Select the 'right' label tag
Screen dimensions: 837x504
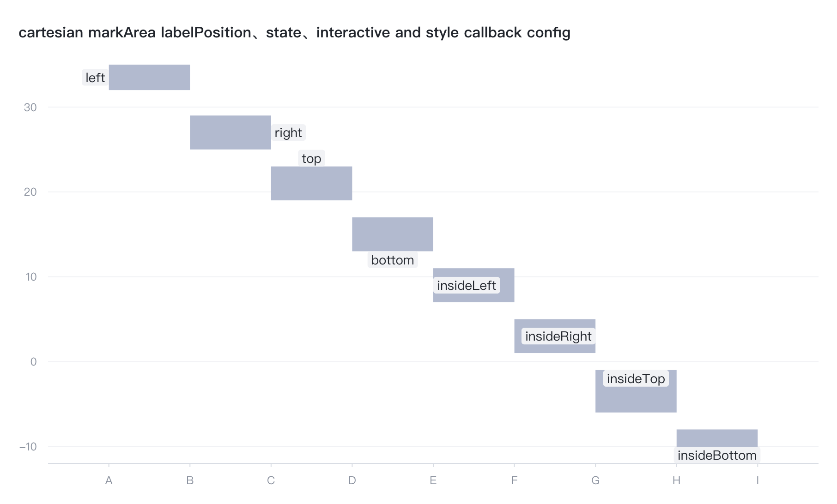[288, 132]
